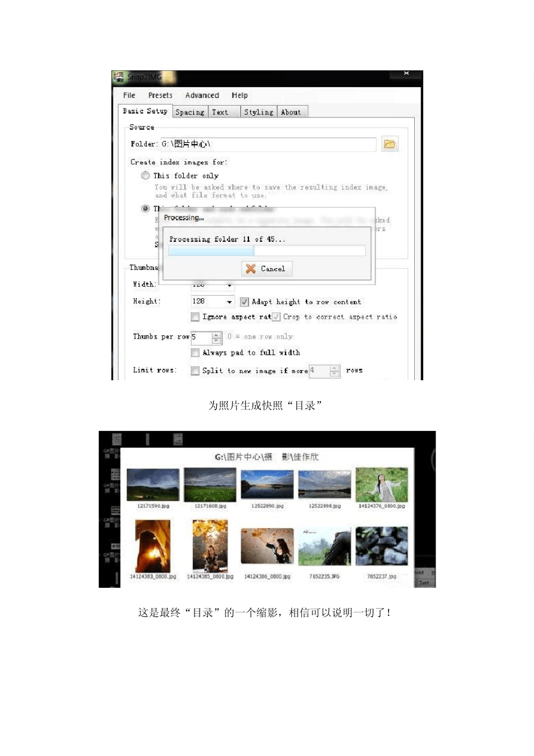Click the 0 = one row only hint
The height and width of the screenshot is (756, 534).
click(260, 337)
